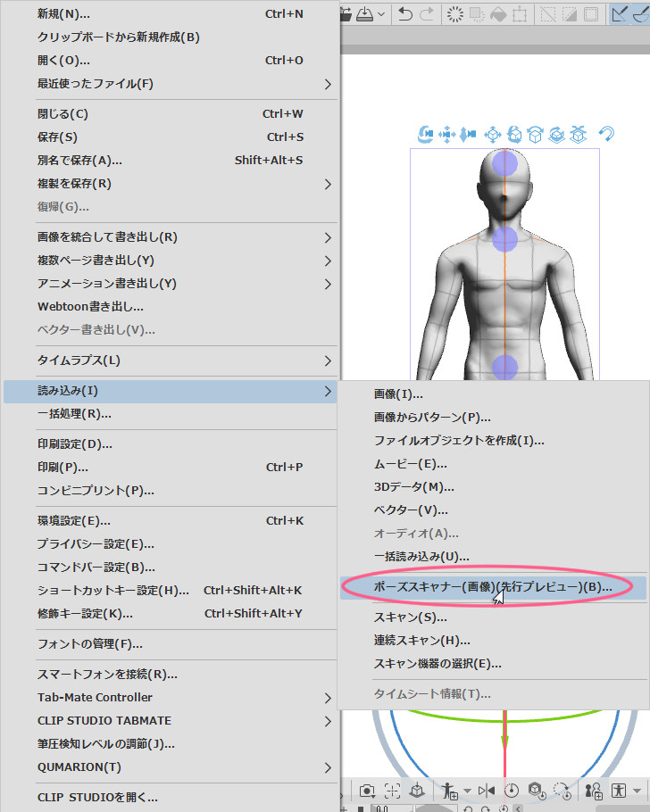The width and height of the screenshot is (650, 812).
Task: Click the Clear outside selection icon
Action: pyautogui.click(x=477, y=14)
